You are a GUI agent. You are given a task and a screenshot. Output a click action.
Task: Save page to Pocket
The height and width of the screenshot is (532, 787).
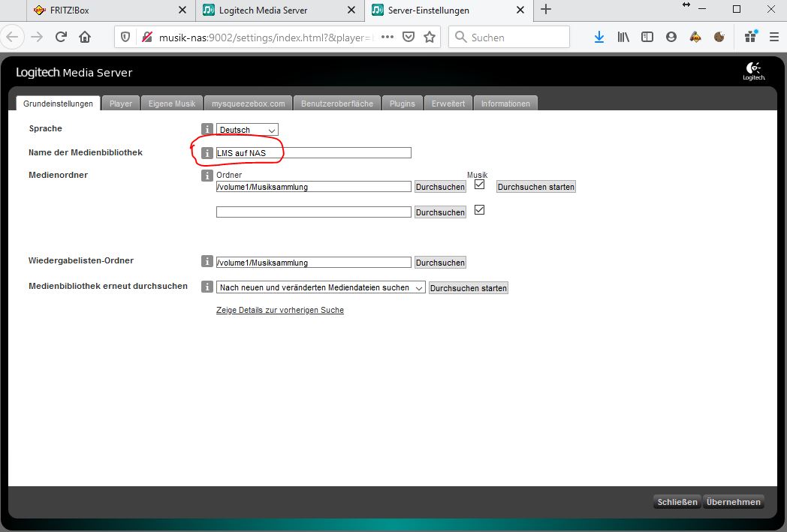(409, 37)
